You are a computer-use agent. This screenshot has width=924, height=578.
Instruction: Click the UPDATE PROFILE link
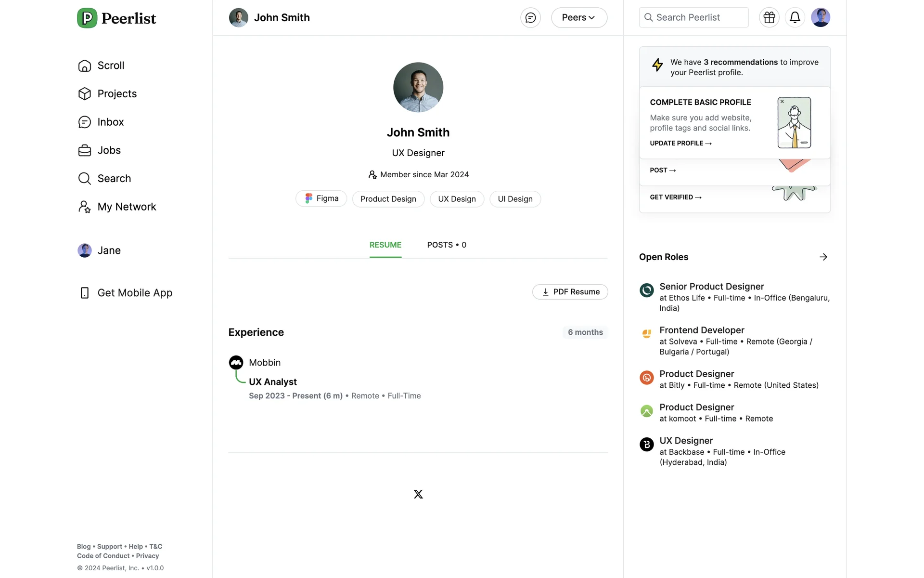coord(680,144)
